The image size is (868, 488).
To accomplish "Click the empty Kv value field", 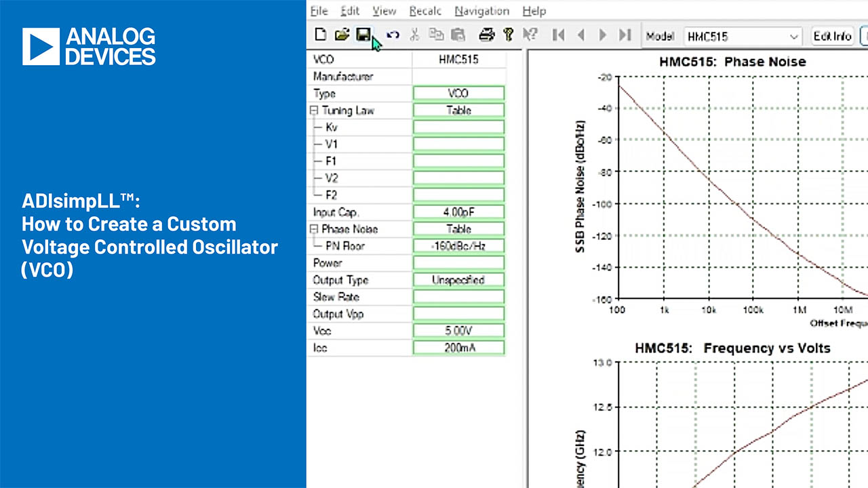I will (x=458, y=127).
